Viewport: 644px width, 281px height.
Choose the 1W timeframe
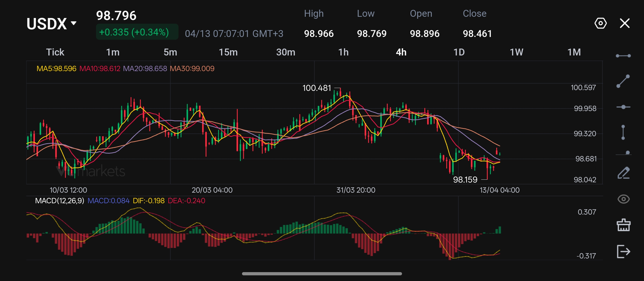(x=516, y=52)
